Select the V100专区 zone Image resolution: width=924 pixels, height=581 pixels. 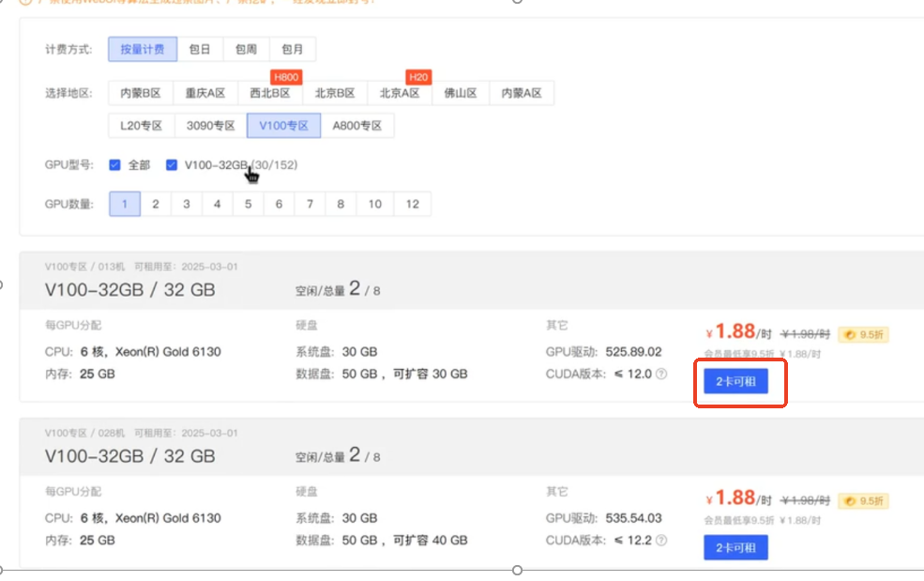283,126
